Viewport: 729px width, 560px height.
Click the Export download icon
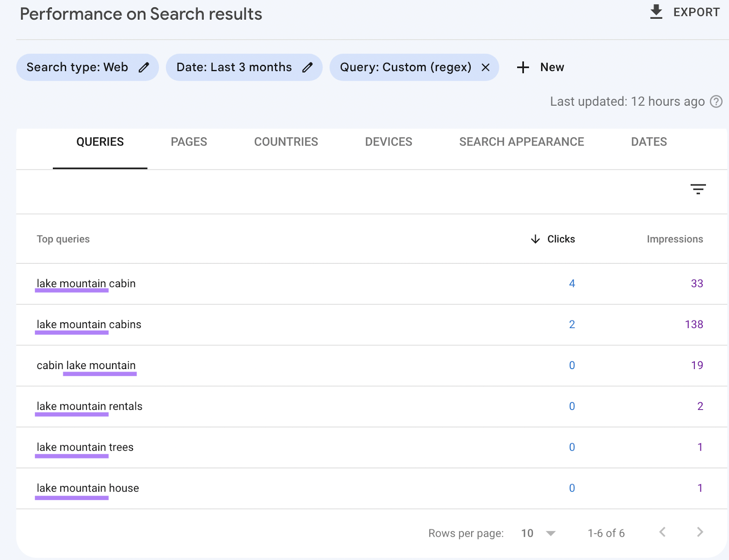pyautogui.click(x=656, y=12)
